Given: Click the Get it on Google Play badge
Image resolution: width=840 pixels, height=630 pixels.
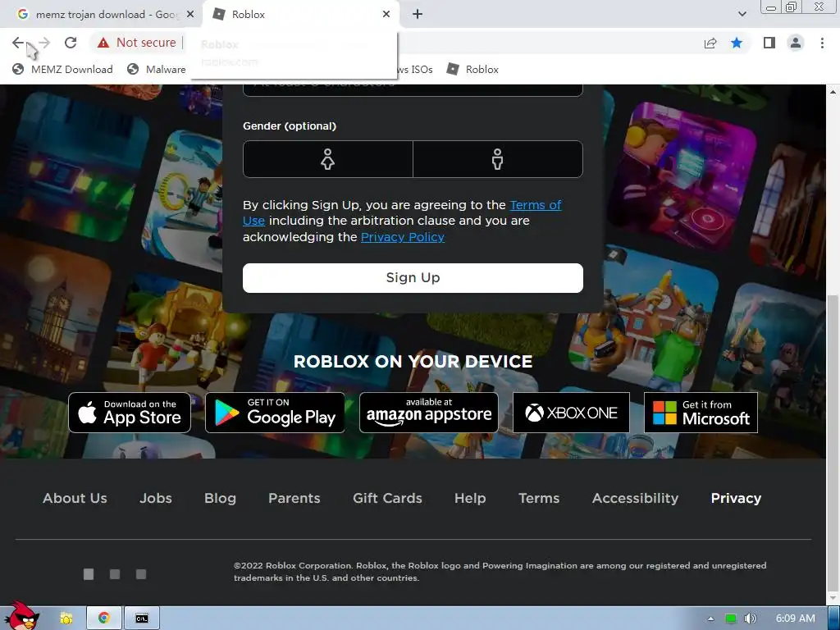Looking at the screenshot, I should pyautogui.click(x=275, y=413).
